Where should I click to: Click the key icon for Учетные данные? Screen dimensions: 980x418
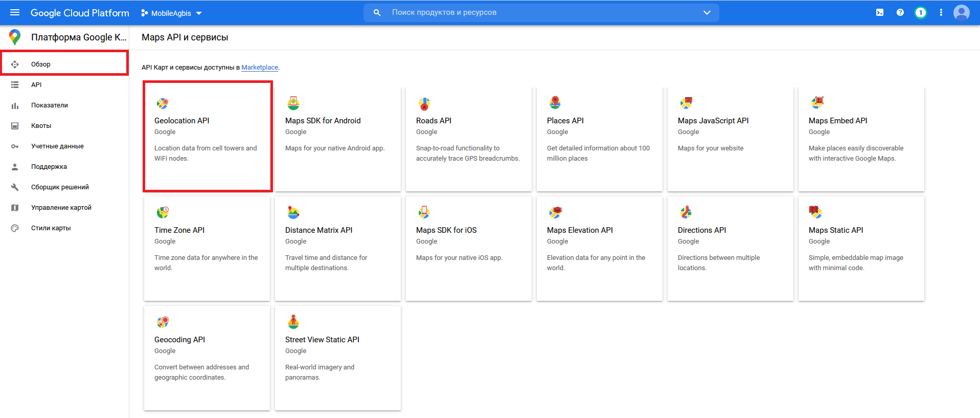pyautogui.click(x=15, y=146)
